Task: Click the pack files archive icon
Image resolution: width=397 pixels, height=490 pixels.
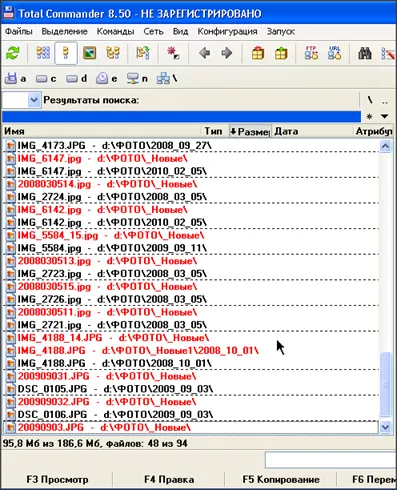Action: point(258,53)
